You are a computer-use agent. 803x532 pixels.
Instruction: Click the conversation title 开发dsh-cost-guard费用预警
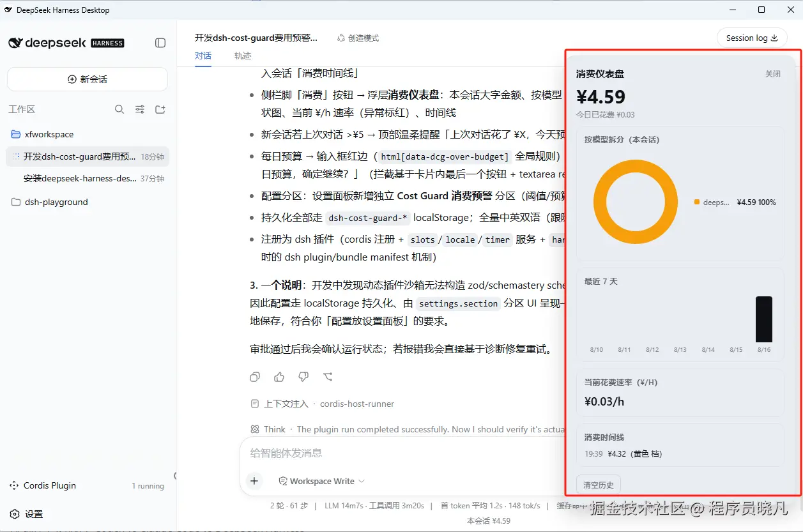[x=256, y=38]
